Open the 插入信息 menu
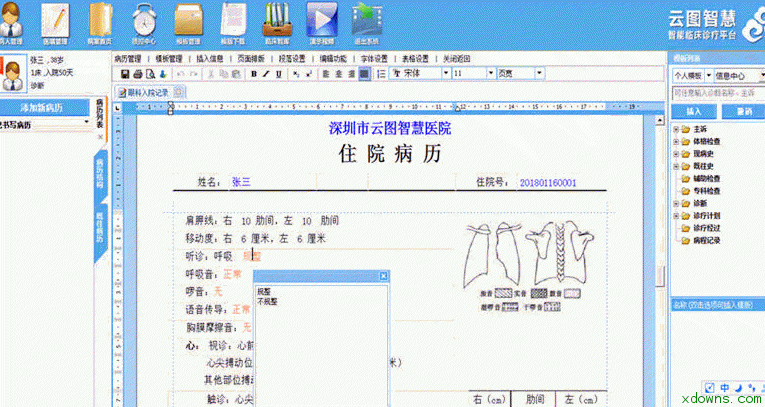 point(210,59)
